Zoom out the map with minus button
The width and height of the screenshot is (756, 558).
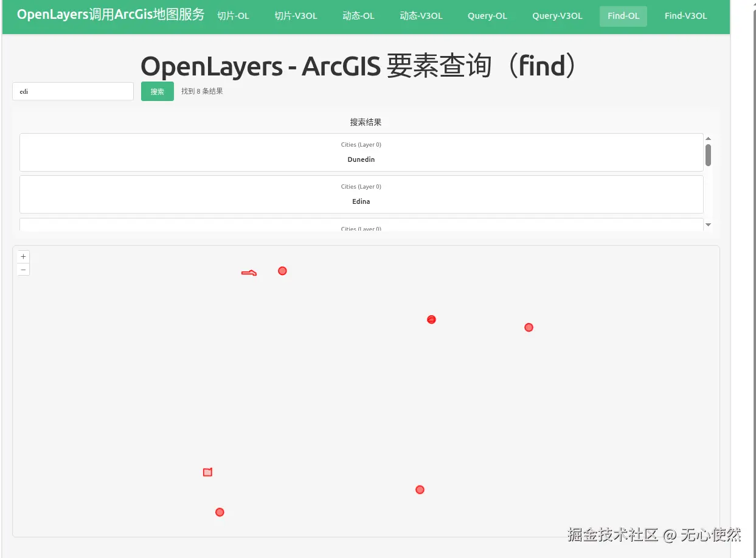(23, 270)
